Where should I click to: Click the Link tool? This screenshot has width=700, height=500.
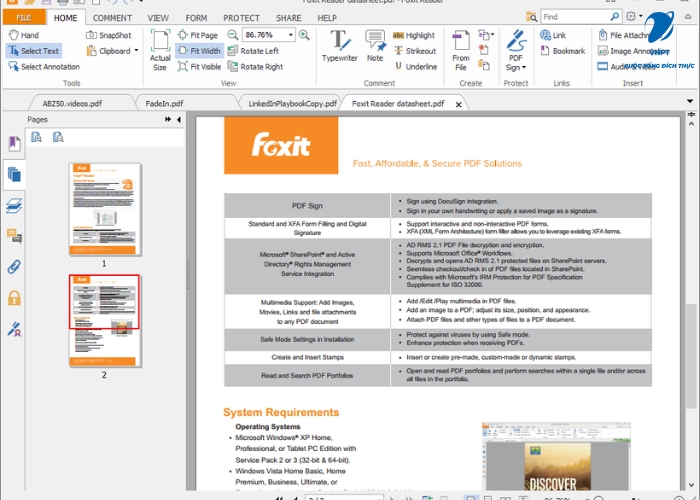[553, 35]
